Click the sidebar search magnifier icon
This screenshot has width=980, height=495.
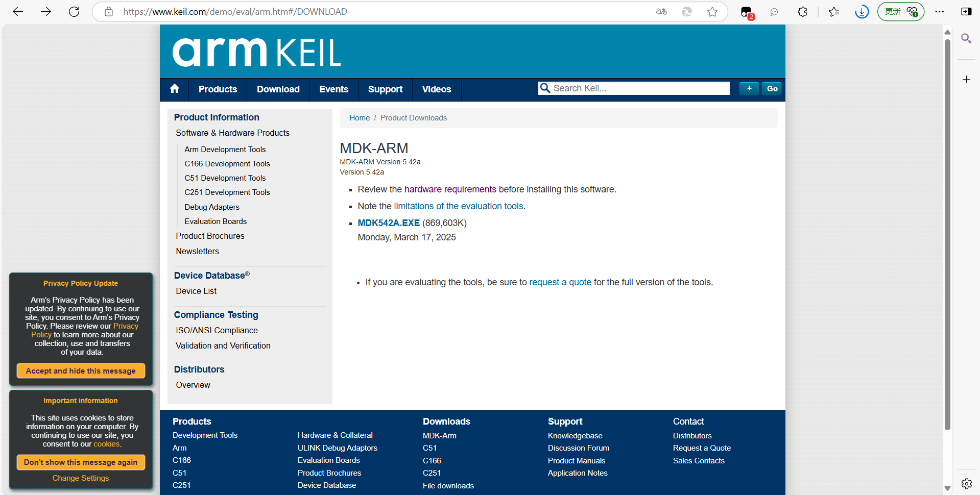pos(966,39)
